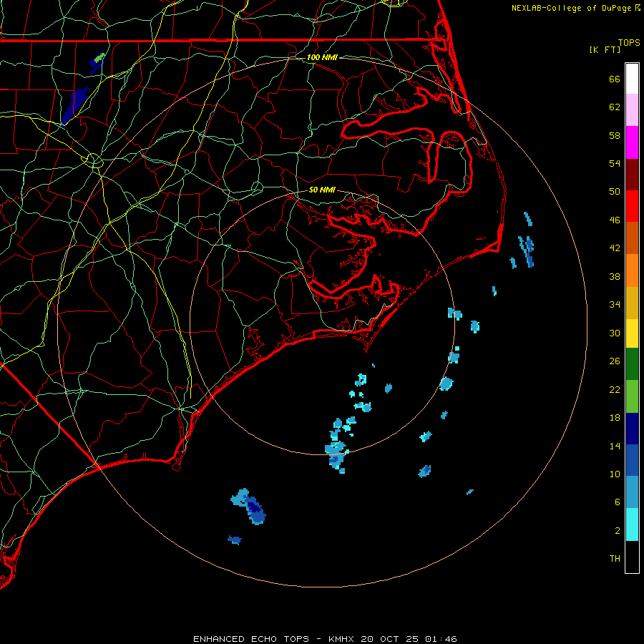
Task: Click the 54 label on the scale
Action: [615, 163]
